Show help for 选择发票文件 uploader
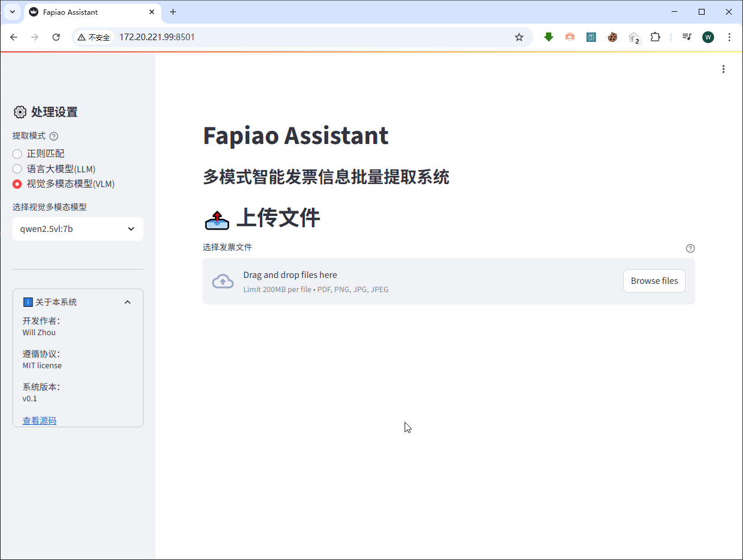Image resolution: width=743 pixels, height=560 pixels. coord(690,248)
